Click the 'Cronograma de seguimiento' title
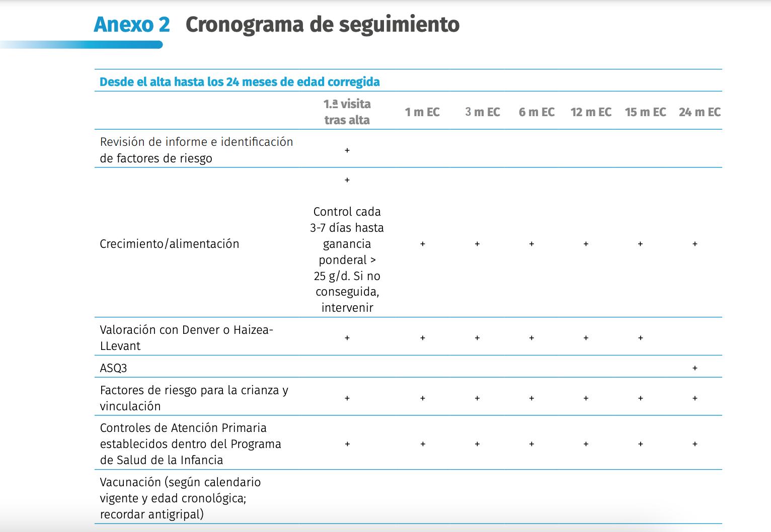The image size is (771, 532). coord(323,24)
